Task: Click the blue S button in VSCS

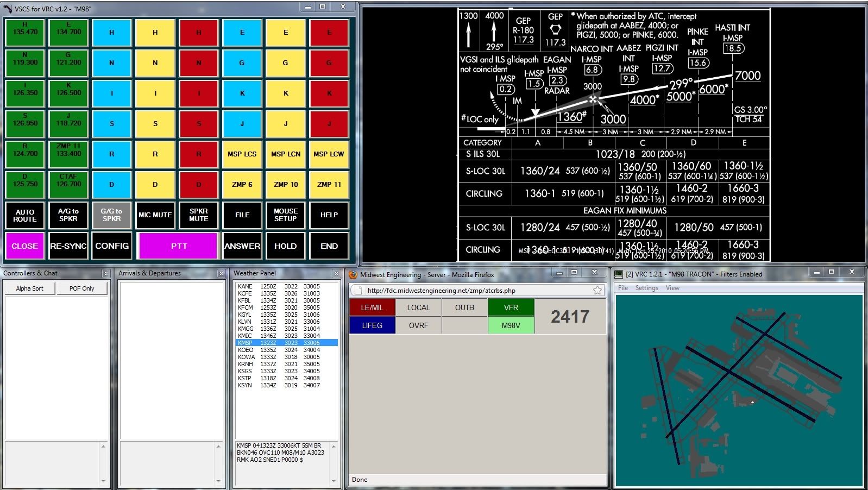Action: click(112, 123)
